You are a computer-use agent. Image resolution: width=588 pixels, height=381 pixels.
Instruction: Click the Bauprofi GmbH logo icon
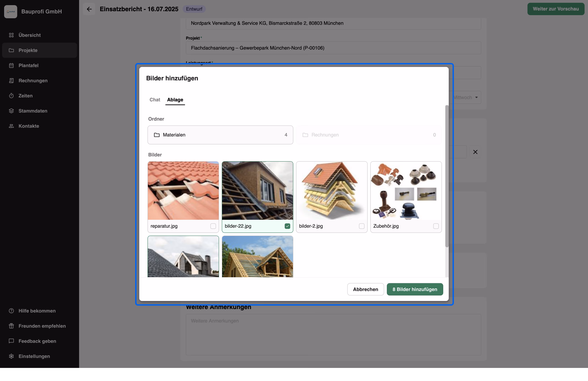[x=11, y=12]
